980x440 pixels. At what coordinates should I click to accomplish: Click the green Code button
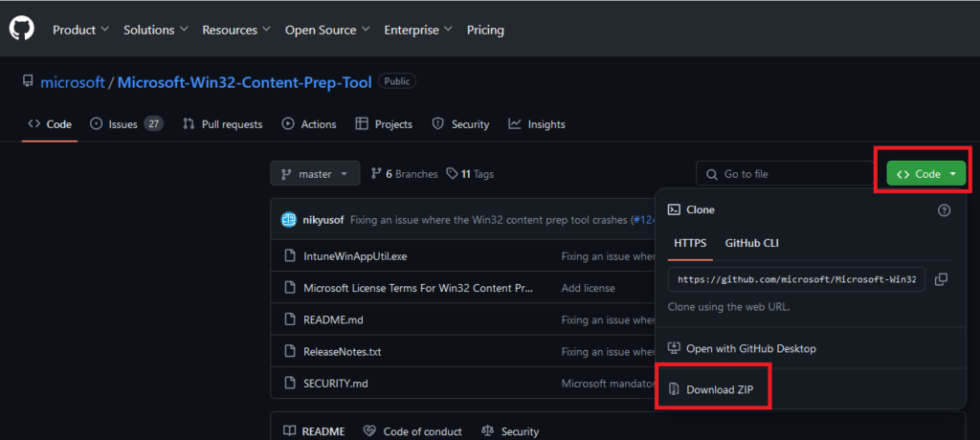coord(925,174)
